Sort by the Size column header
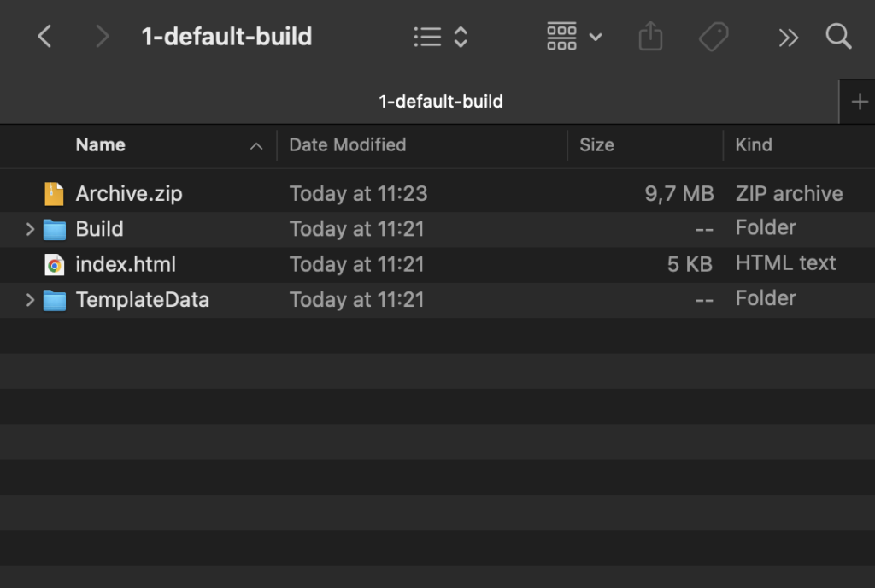Screen dimensions: 875x588 coord(596,145)
